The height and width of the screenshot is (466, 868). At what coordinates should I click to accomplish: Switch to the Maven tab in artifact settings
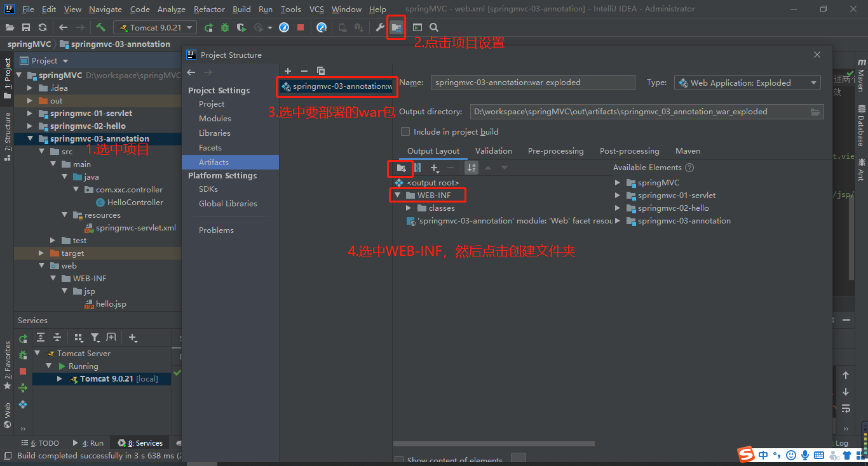[x=688, y=151]
